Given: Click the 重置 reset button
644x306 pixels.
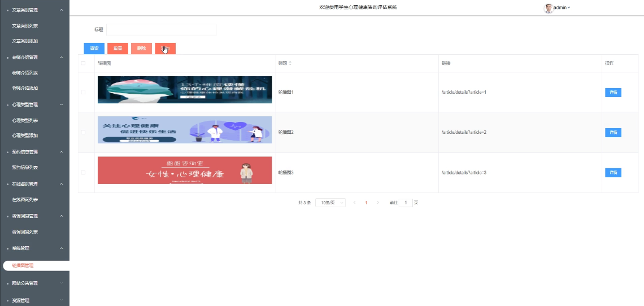Looking at the screenshot, I should pyautogui.click(x=118, y=49).
